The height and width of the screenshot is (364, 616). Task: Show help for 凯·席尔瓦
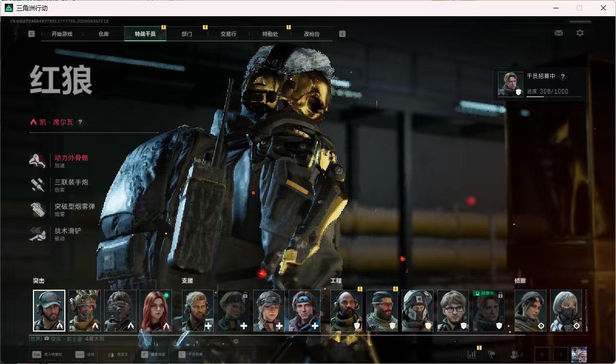pyautogui.click(x=80, y=122)
